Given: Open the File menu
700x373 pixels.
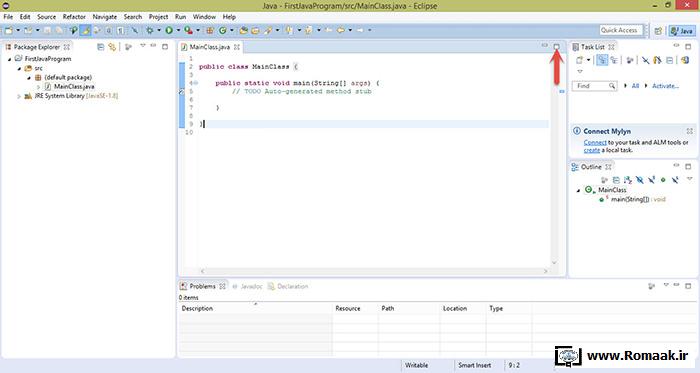Looking at the screenshot, I should point(8,17).
